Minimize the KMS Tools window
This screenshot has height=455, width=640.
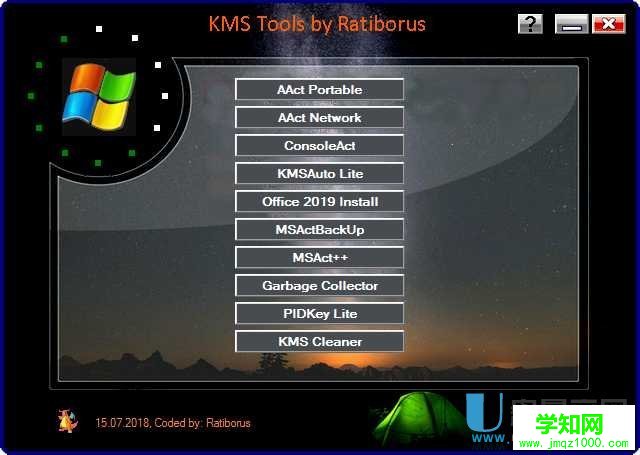pos(571,24)
